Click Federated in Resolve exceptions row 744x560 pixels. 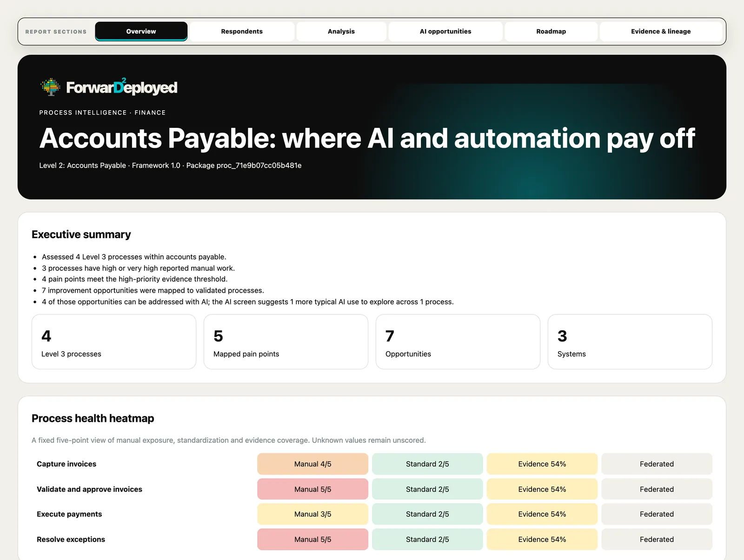pyautogui.click(x=657, y=540)
